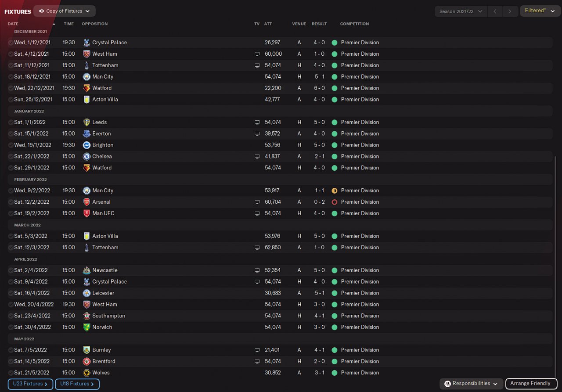
Task: Click the Arsenal club badge
Action: [86, 202]
